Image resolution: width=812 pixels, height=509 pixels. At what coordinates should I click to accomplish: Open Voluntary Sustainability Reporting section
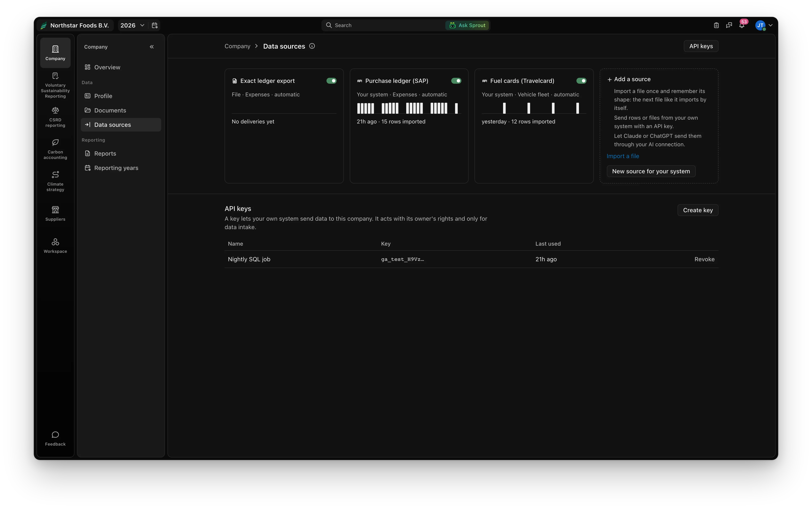click(x=55, y=86)
